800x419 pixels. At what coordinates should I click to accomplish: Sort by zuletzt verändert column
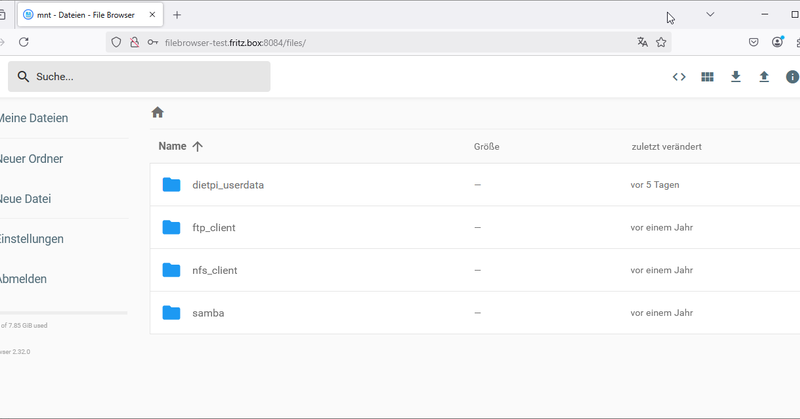click(x=666, y=146)
